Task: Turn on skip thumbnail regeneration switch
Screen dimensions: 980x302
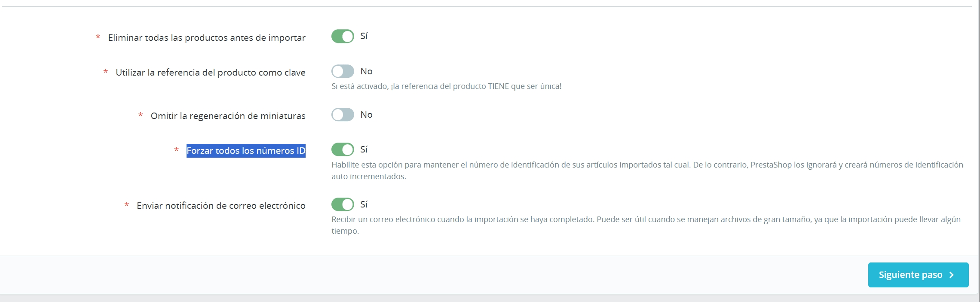Action: point(343,115)
